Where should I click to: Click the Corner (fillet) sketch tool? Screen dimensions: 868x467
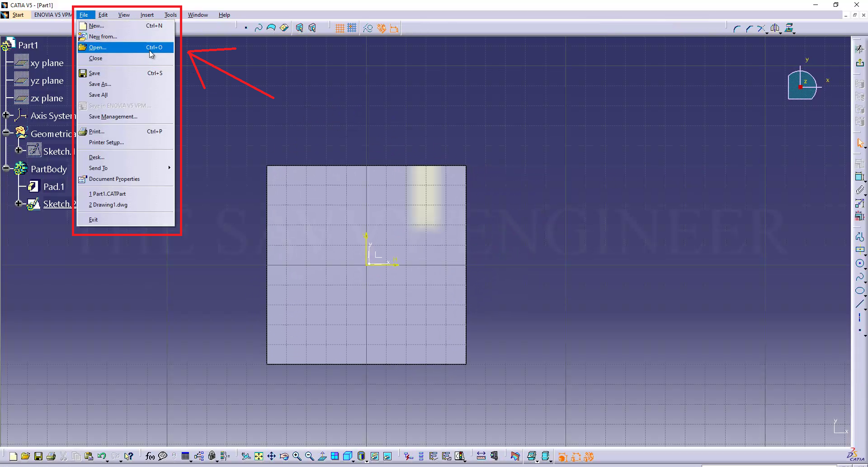click(x=736, y=28)
